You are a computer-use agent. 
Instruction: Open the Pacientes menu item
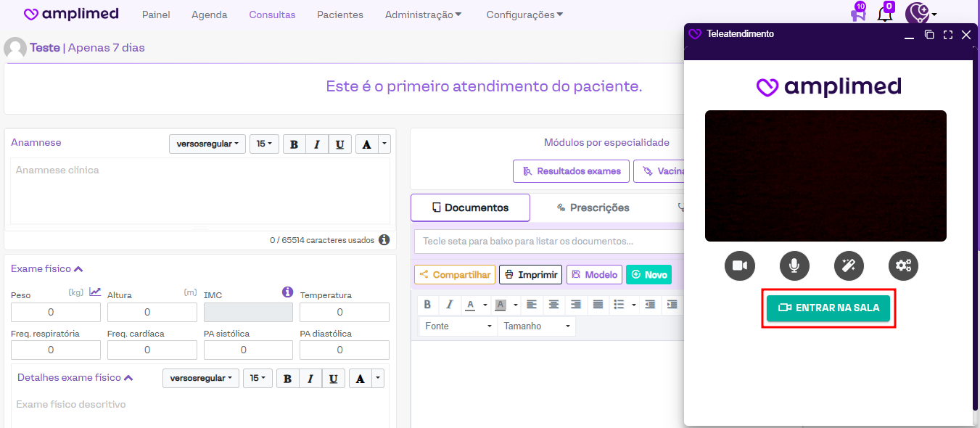click(x=340, y=15)
